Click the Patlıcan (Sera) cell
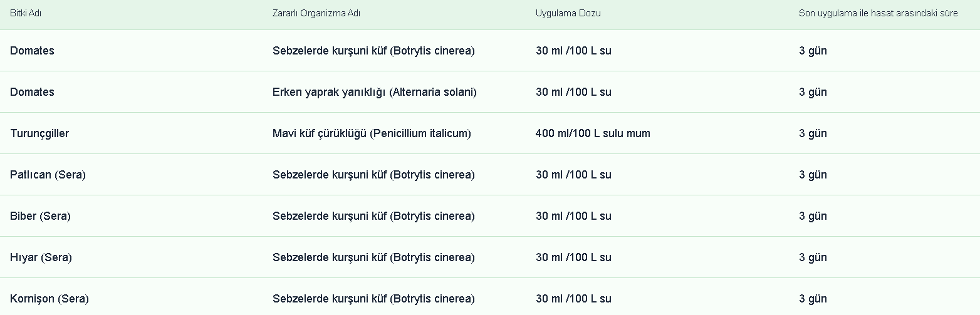The height and width of the screenshot is (315, 980). pos(48,175)
